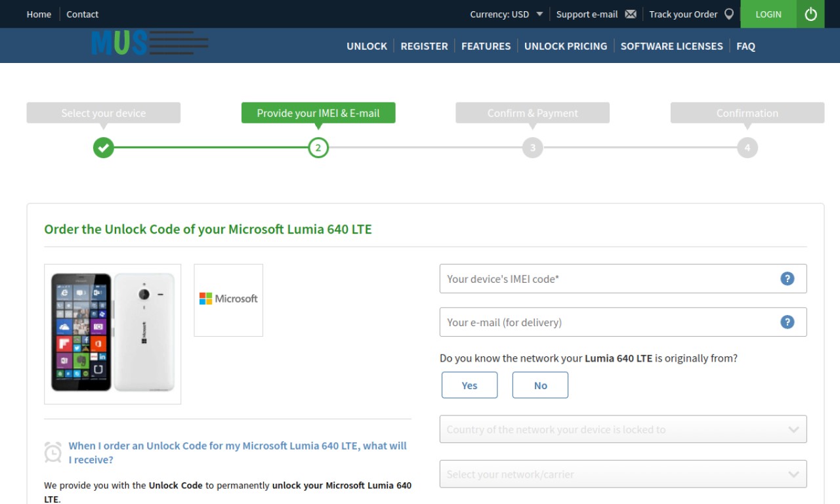The height and width of the screenshot is (504, 840).
Task: Click the Lumia 640 LTE phone image
Action: click(x=113, y=334)
